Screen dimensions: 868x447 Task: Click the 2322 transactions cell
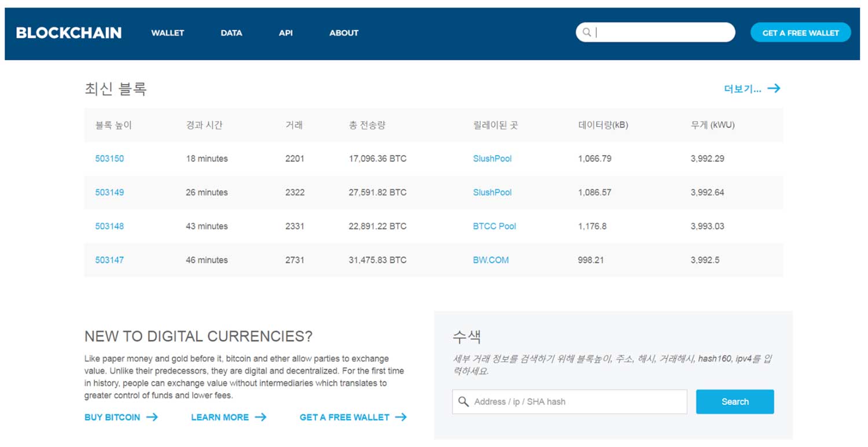pyautogui.click(x=295, y=192)
